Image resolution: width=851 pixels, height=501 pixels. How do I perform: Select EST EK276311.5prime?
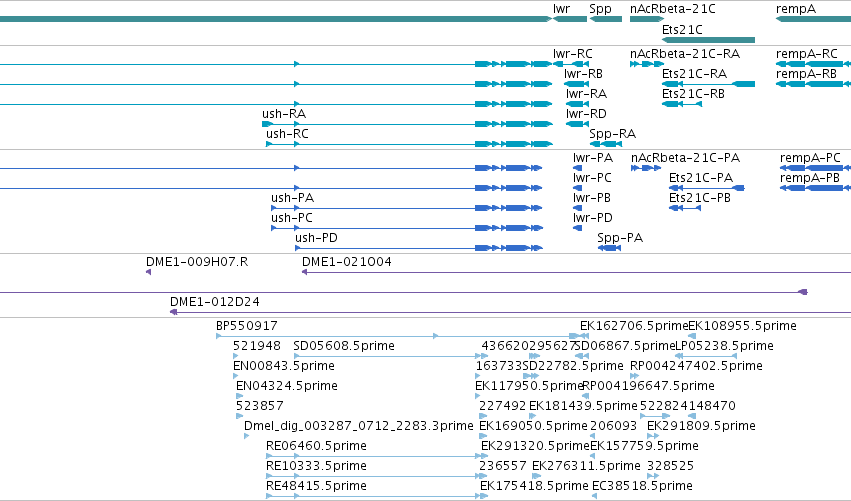click(586, 466)
